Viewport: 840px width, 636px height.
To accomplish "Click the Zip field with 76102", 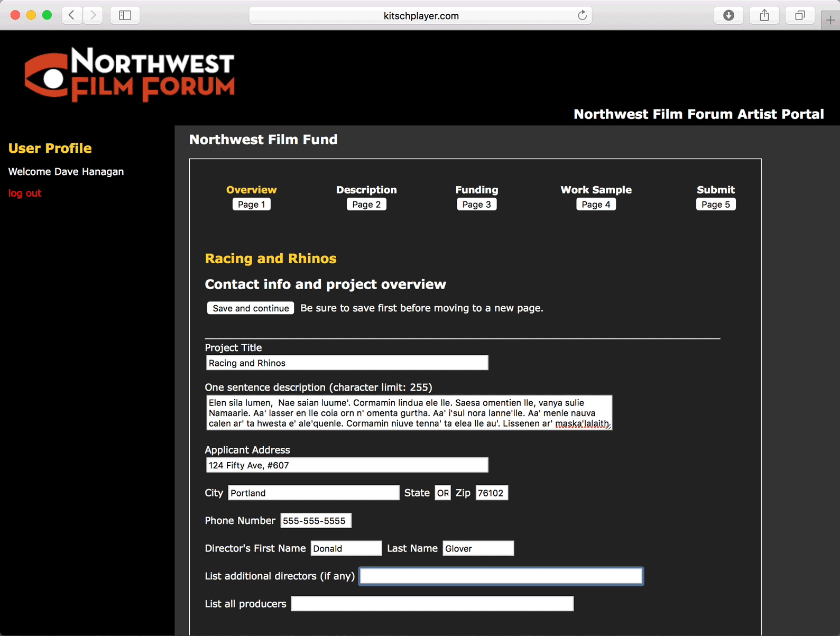I will click(x=492, y=493).
